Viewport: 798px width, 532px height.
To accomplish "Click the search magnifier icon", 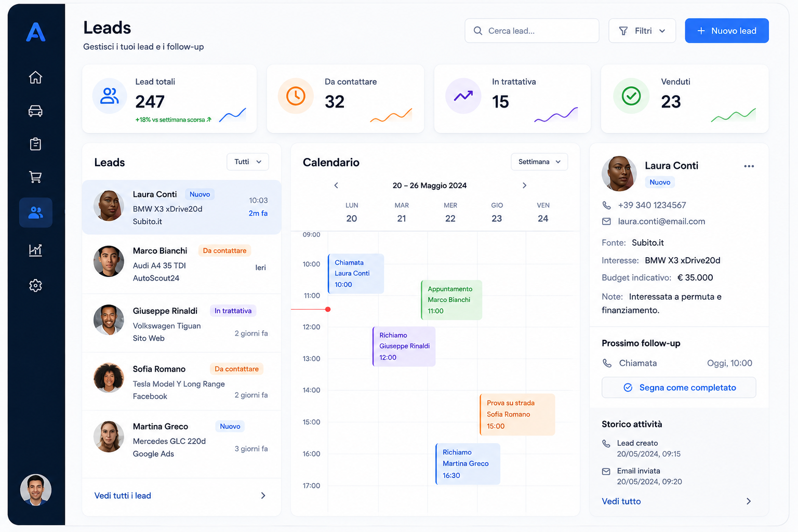I will [478, 31].
